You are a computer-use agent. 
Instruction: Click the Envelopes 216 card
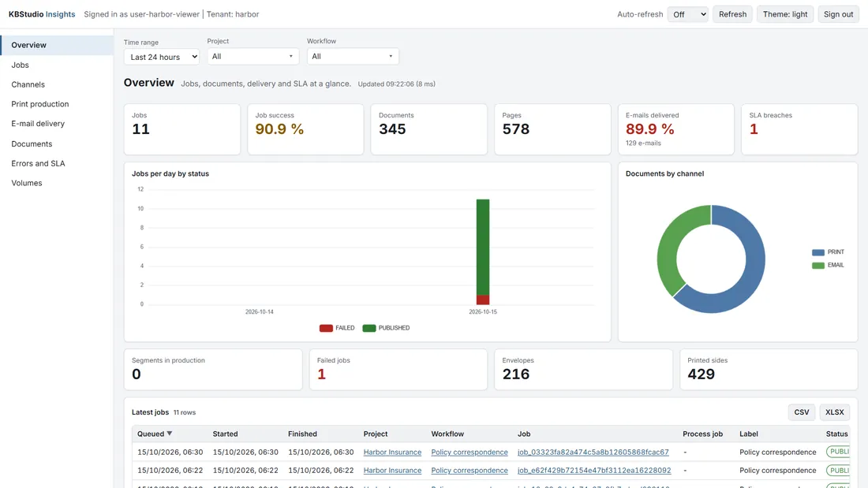pyautogui.click(x=583, y=369)
